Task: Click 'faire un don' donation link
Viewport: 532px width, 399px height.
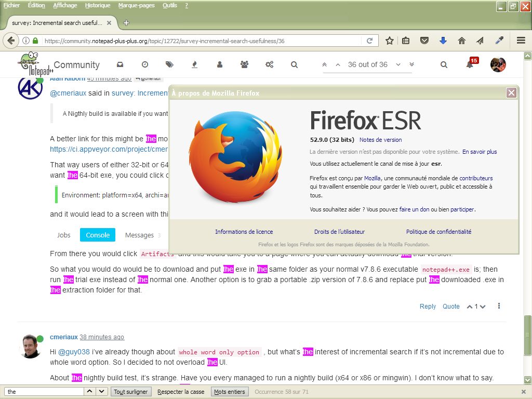Action: pos(414,209)
